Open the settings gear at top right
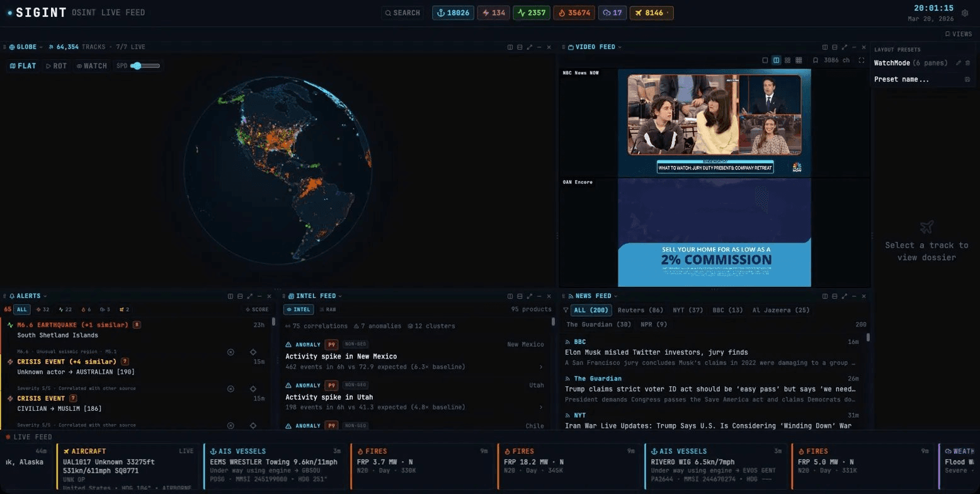 coord(966,12)
